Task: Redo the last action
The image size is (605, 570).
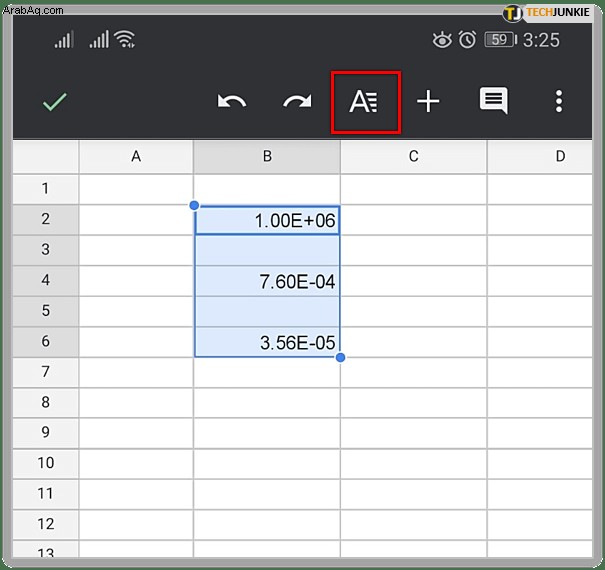Action: [297, 102]
